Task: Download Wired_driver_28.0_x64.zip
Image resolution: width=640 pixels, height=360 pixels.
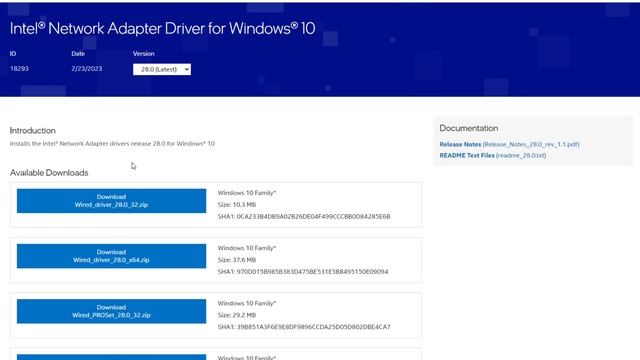Action: click(111, 256)
